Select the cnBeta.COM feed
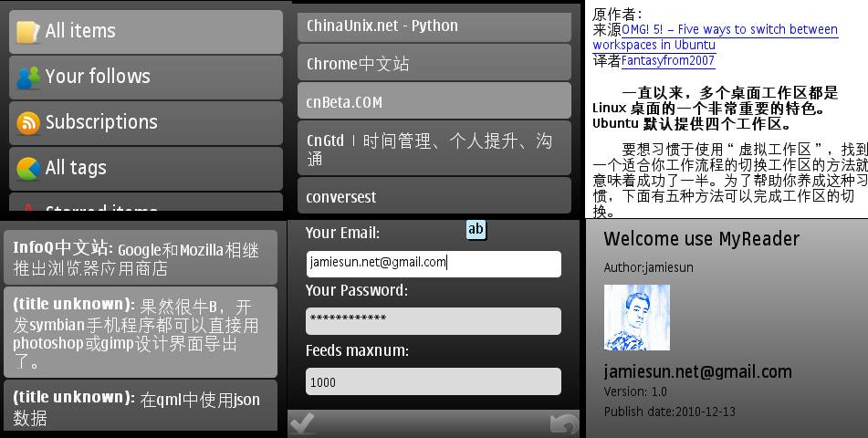The width and height of the screenshot is (868, 438). 434,100
